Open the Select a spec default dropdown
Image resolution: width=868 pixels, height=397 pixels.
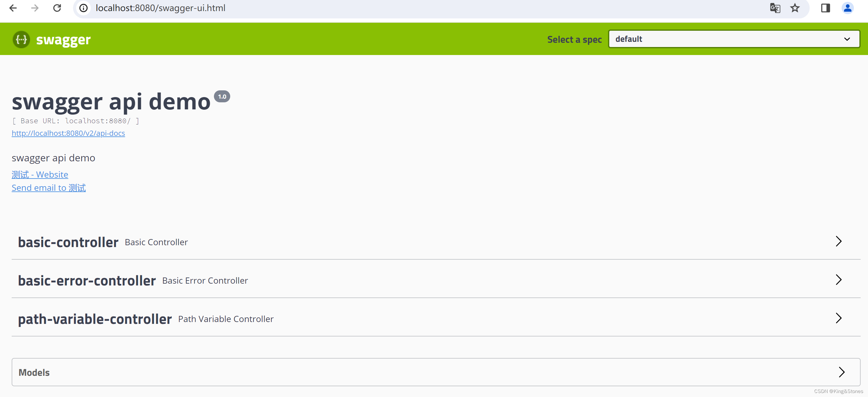[734, 39]
